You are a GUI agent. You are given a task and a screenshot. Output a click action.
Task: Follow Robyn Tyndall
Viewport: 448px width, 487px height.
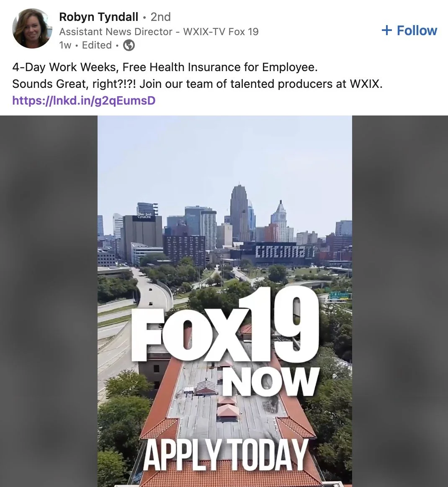[x=409, y=31]
